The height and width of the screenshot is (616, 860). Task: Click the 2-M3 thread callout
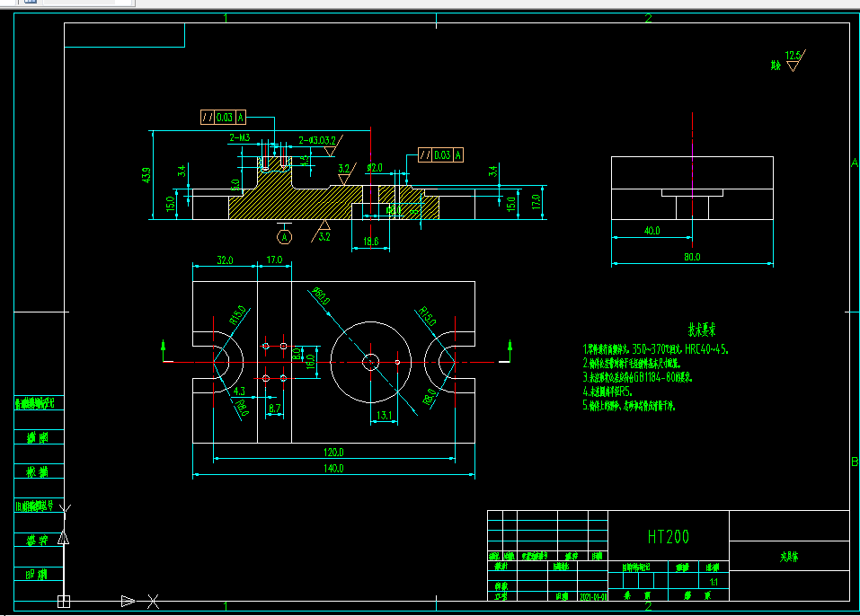[240, 137]
